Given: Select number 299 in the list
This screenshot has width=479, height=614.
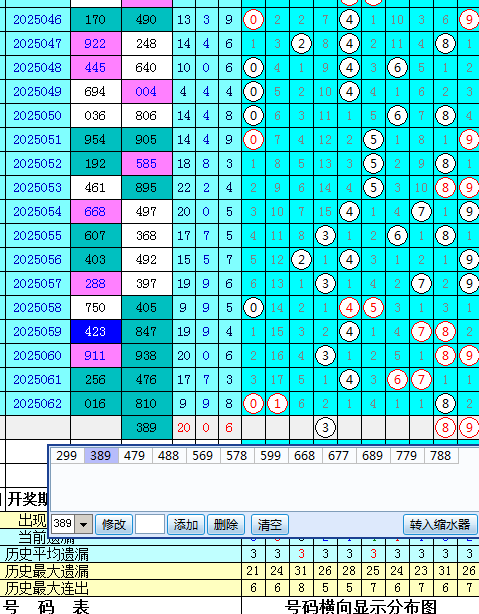Looking at the screenshot, I should point(67,456).
